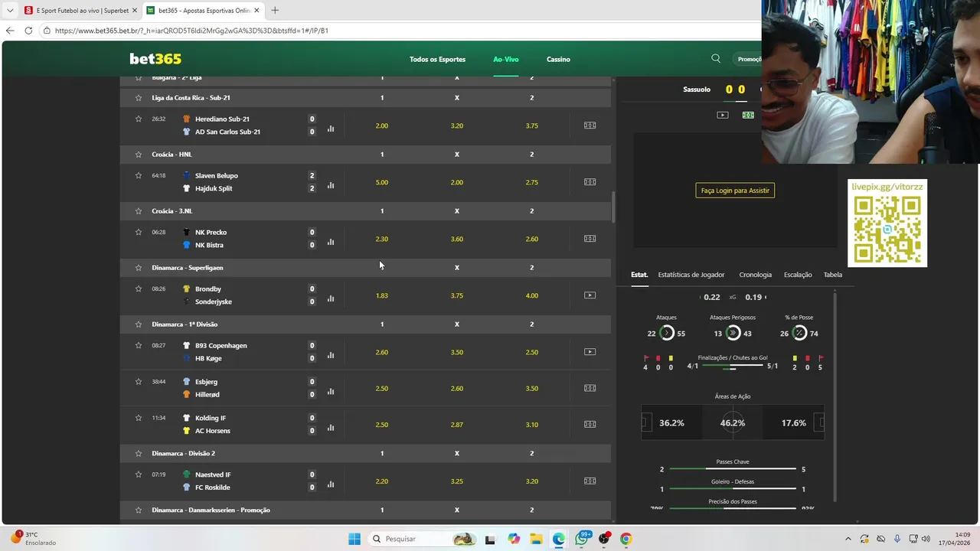Watch live video stream of Brondby match
980x551 pixels.
pos(590,295)
